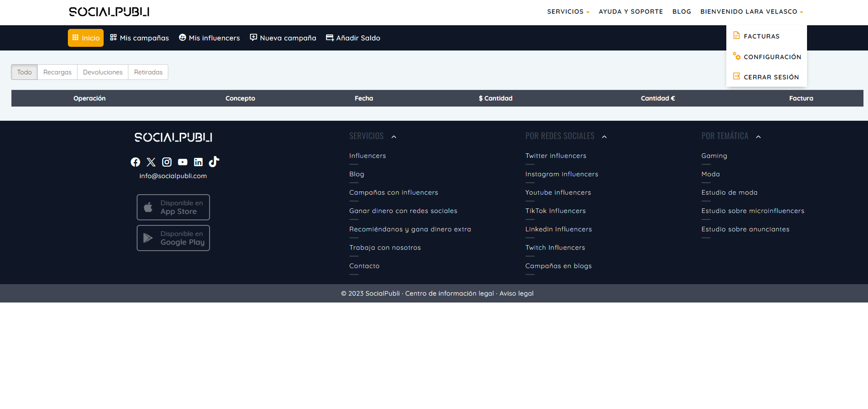This screenshot has width=868, height=409.
Task: Open Recomiéndanos y gana dinero extra
Action: (x=410, y=229)
